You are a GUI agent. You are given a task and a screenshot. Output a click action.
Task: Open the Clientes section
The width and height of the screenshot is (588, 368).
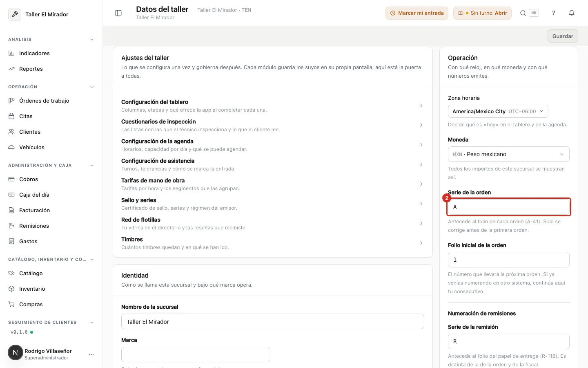click(51, 132)
